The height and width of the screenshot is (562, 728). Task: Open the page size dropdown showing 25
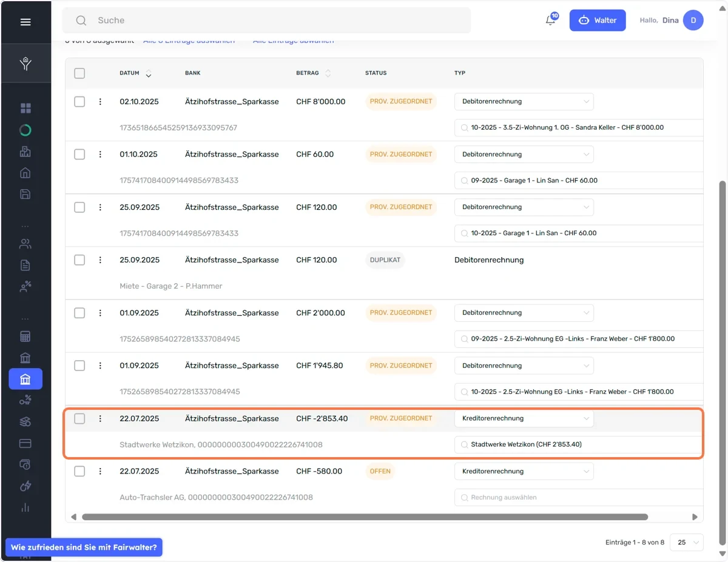coord(687,543)
